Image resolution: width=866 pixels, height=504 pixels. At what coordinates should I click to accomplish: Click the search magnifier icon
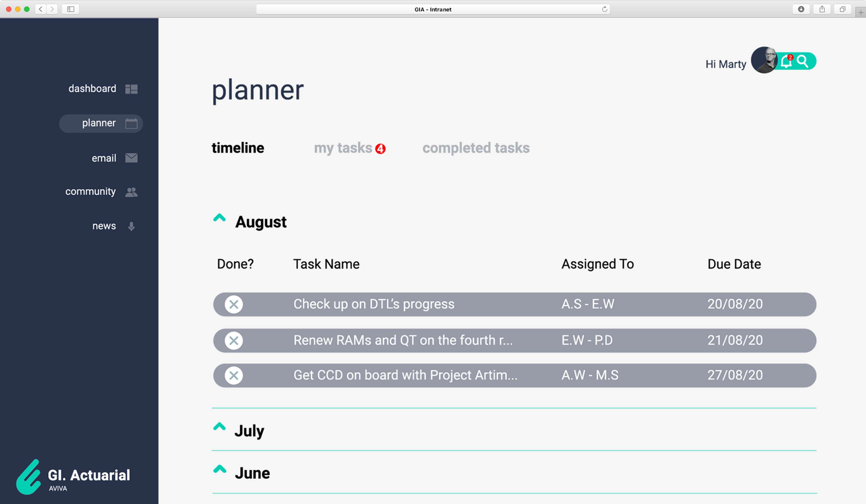click(802, 61)
